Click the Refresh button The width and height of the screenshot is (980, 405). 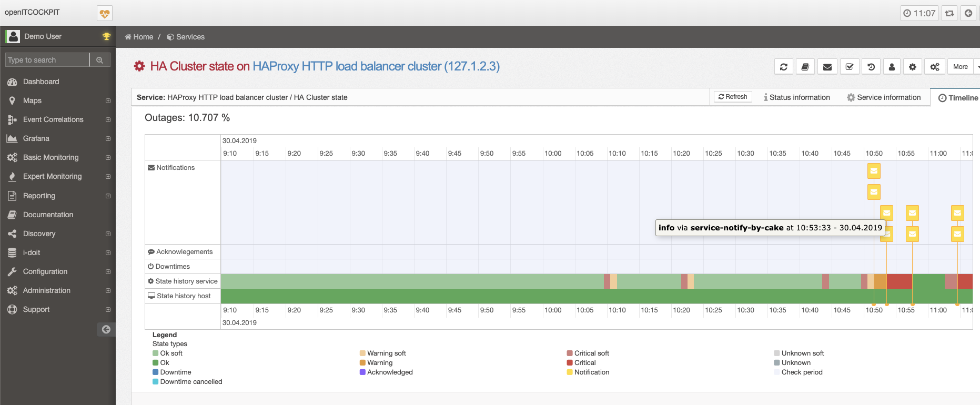point(733,97)
